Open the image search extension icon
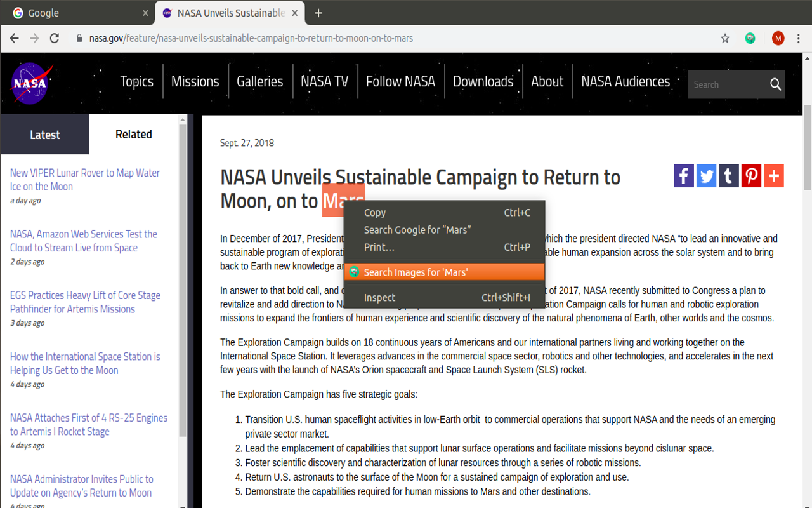 tap(750, 38)
